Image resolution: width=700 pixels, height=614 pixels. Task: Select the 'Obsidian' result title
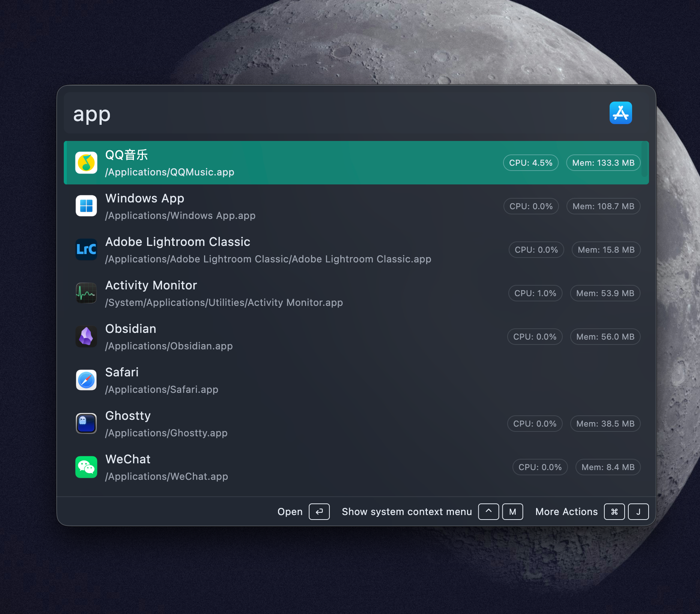(131, 329)
